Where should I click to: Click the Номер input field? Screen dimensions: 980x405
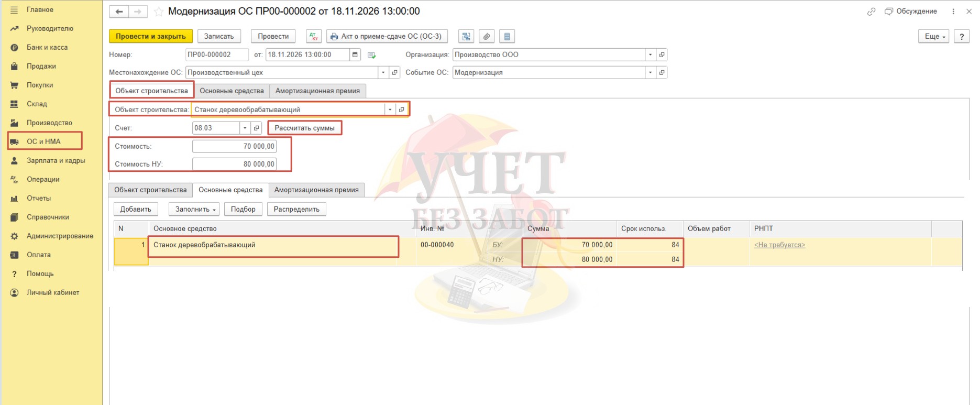217,54
